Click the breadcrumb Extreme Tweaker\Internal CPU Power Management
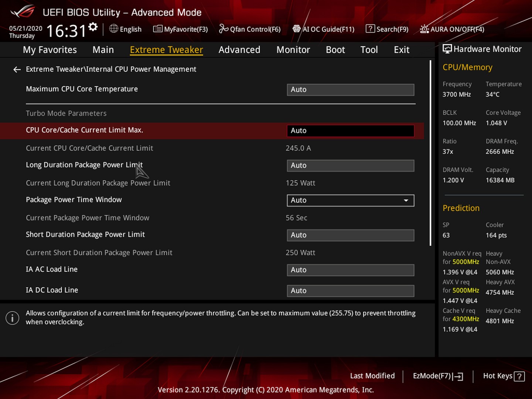This screenshot has height=399, width=532. [x=111, y=69]
